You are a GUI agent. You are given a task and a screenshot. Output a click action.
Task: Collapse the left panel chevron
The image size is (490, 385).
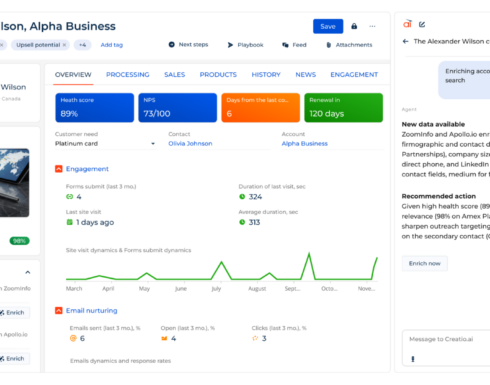[28, 272]
